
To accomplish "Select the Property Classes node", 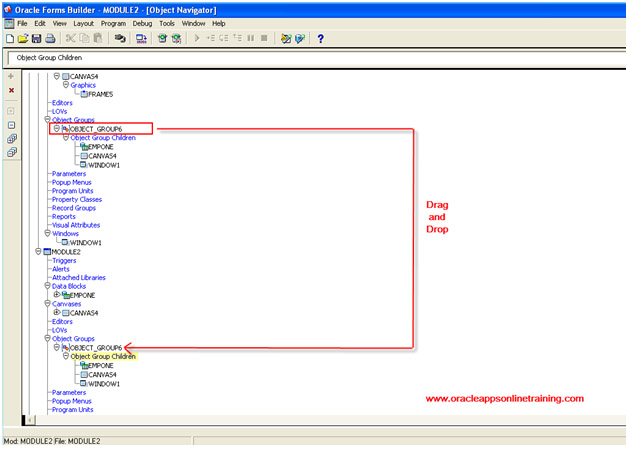I will [x=77, y=200].
